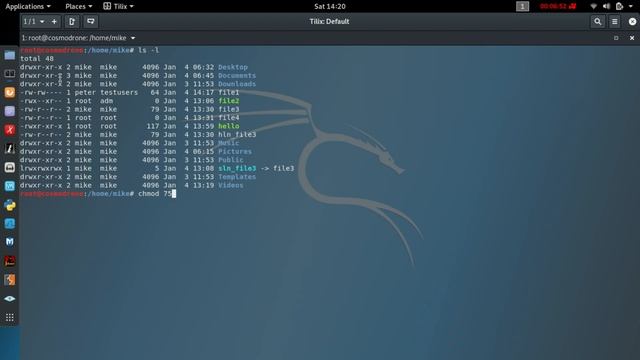Launch the light blue W icon in the dock

[10, 186]
